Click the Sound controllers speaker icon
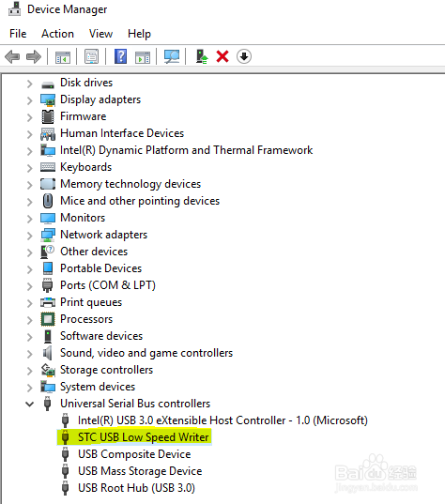 [48, 353]
